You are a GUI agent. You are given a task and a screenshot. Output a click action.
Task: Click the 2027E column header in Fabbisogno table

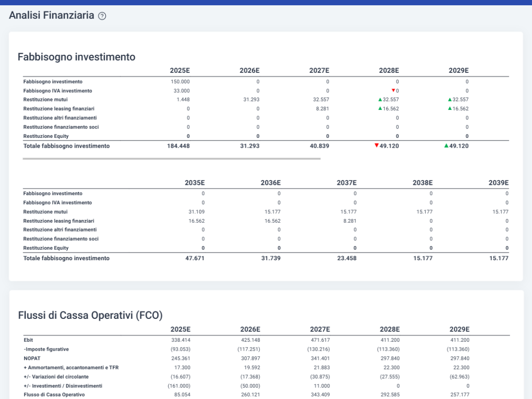coord(319,70)
